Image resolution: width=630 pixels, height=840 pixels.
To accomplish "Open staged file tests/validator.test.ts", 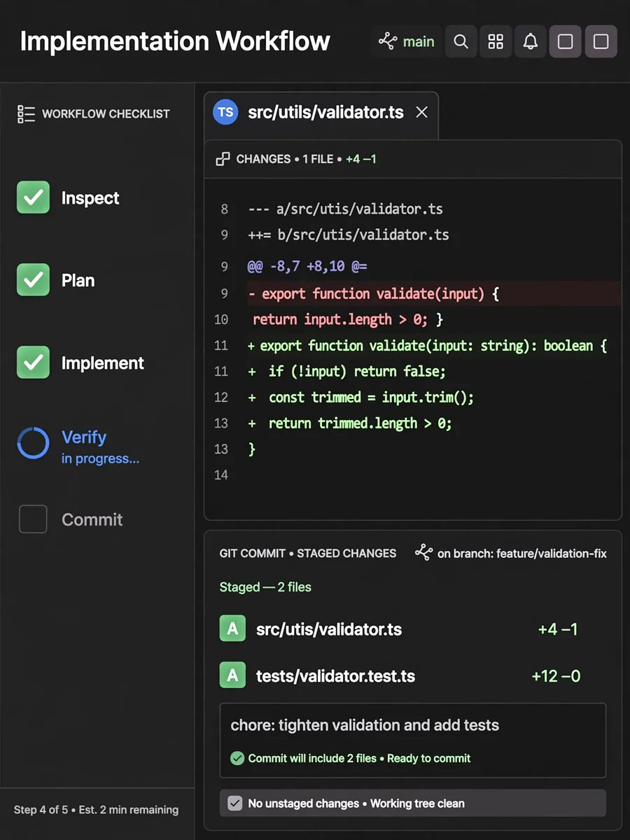I will (335, 676).
